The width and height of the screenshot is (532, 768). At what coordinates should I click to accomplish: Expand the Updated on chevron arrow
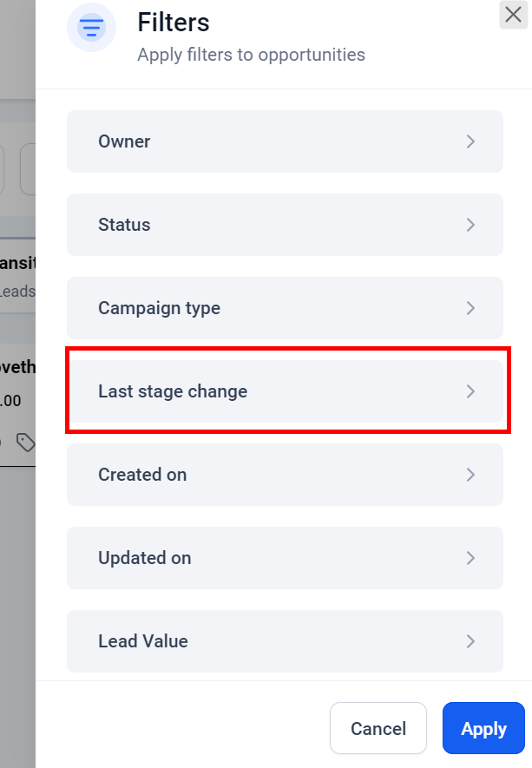click(x=470, y=558)
